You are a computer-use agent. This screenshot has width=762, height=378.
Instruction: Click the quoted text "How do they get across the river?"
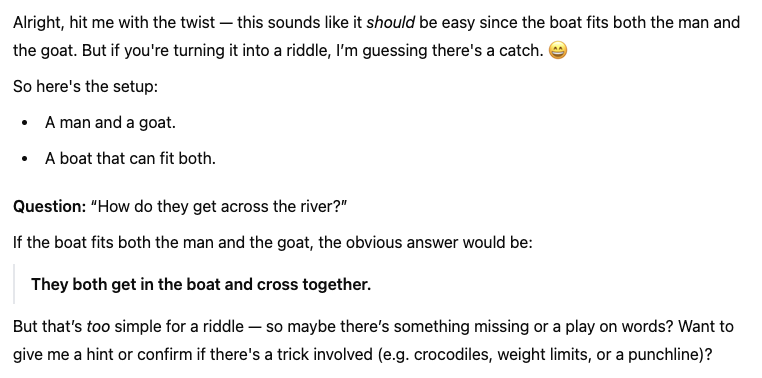(219, 206)
